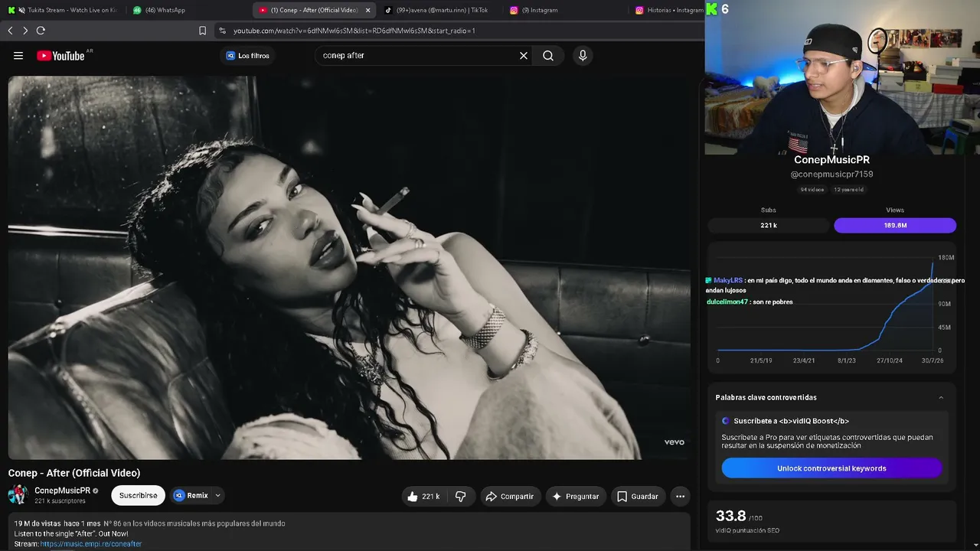Click the browser address bar URL
This screenshot has width=980, height=551.
pos(354,31)
